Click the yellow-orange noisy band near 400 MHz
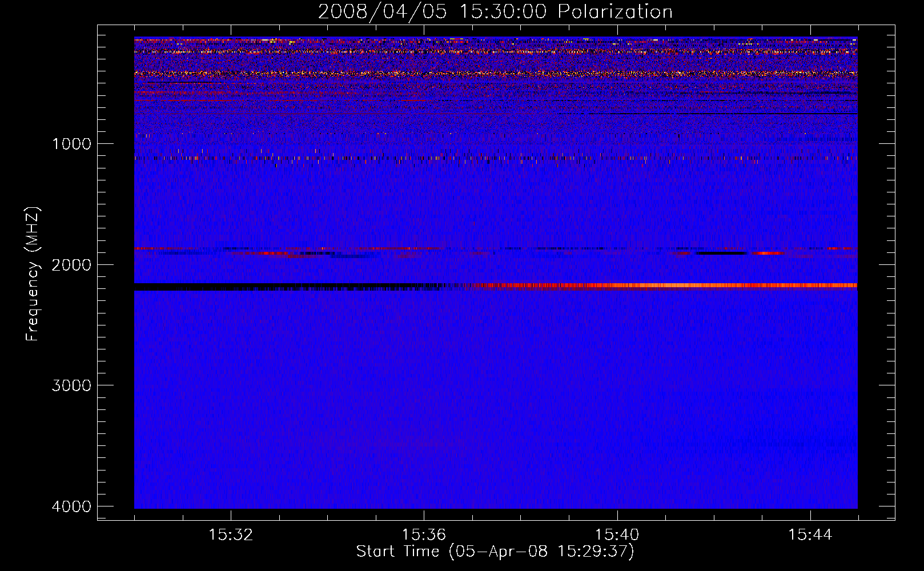Screen dimensions: 924x571 (495, 74)
